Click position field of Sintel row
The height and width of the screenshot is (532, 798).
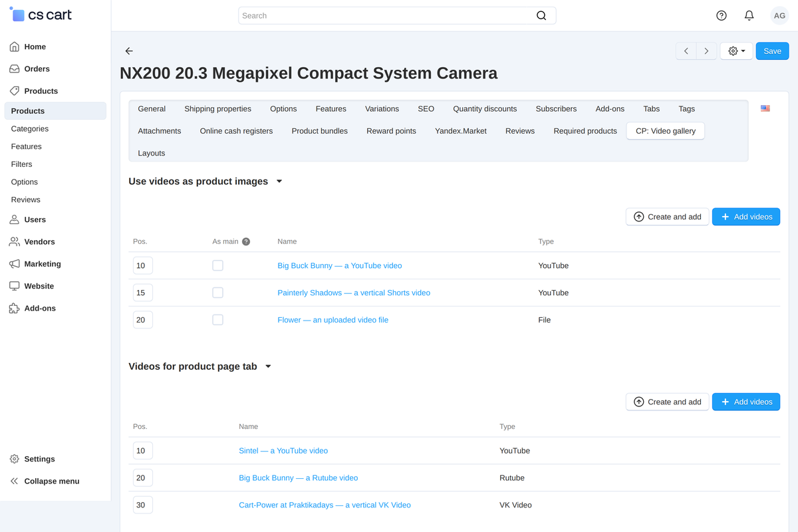(143, 451)
